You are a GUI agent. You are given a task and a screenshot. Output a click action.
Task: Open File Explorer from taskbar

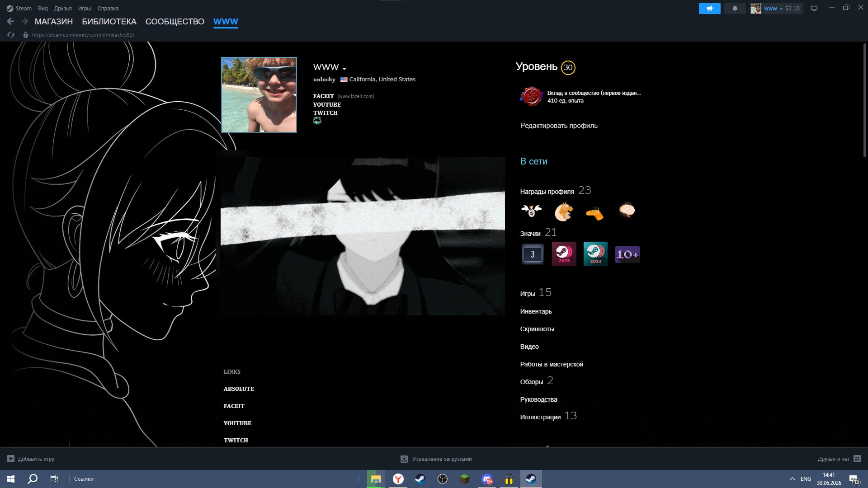tap(376, 479)
